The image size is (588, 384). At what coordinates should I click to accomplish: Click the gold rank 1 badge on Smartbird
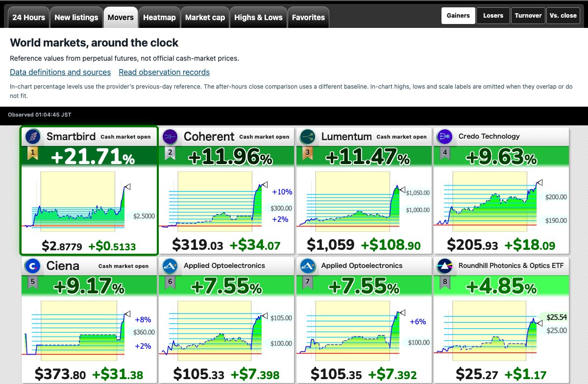pyautogui.click(x=32, y=154)
